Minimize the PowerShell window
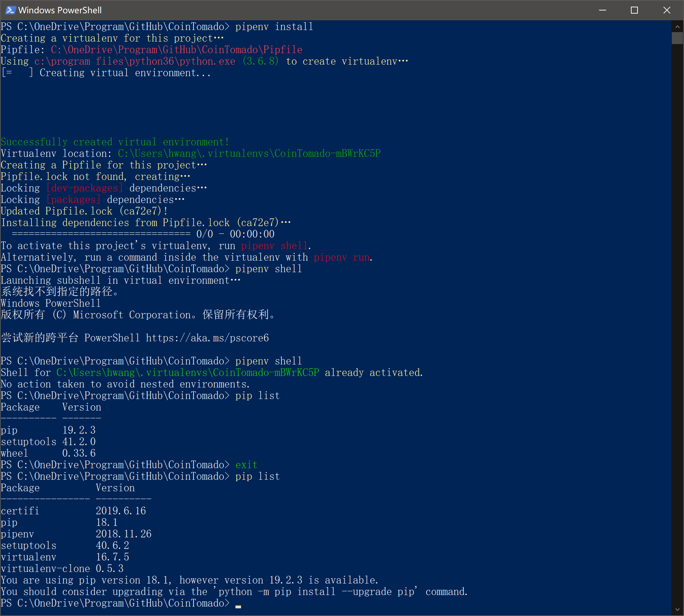 602,10
